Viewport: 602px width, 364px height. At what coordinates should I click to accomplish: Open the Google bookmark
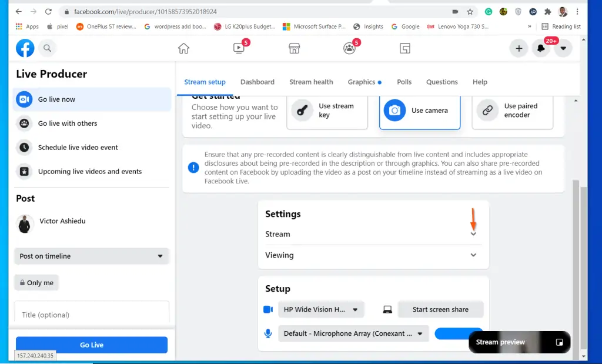tap(406, 26)
